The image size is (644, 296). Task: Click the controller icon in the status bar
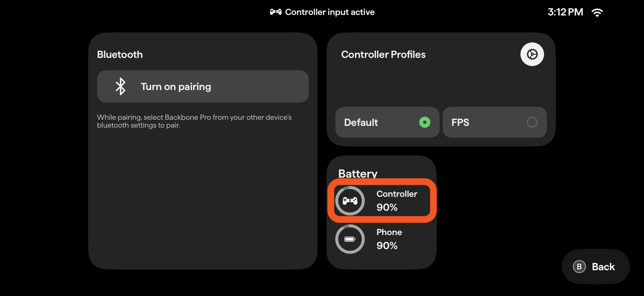click(276, 12)
